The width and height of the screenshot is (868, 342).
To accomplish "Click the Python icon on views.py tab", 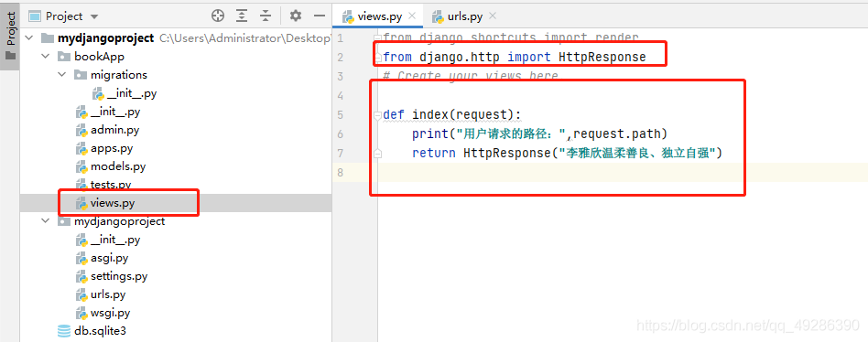I will (x=348, y=16).
